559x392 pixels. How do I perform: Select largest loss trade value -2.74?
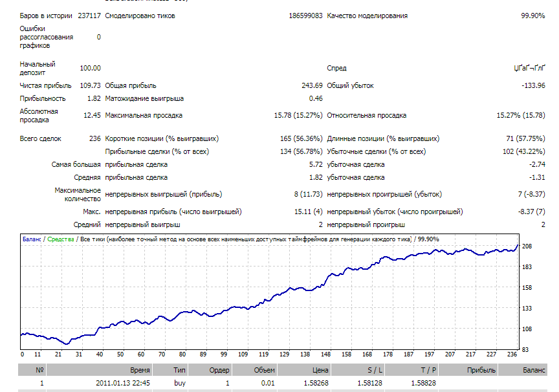coord(537,165)
